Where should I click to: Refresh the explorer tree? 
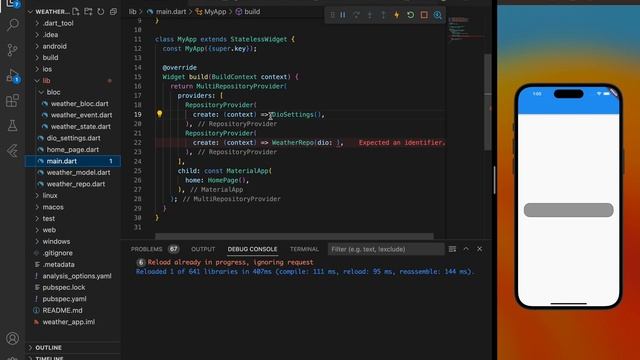tap(101, 11)
